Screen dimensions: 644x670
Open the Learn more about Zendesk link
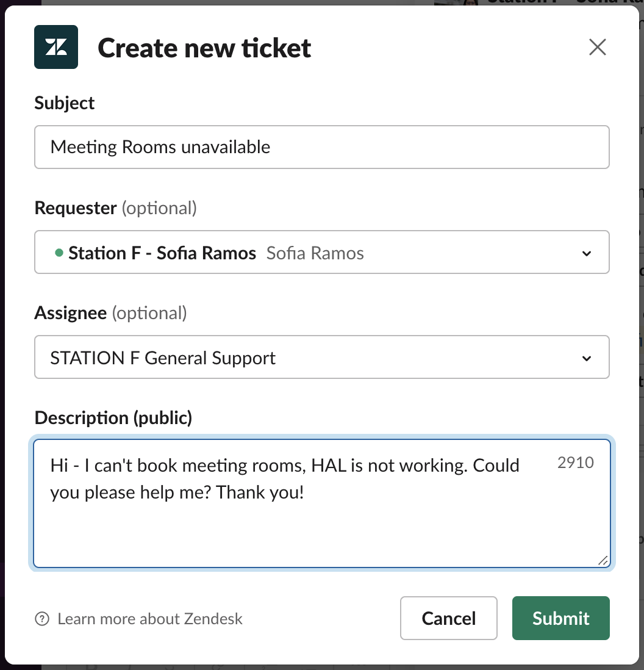[x=150, y=619]
